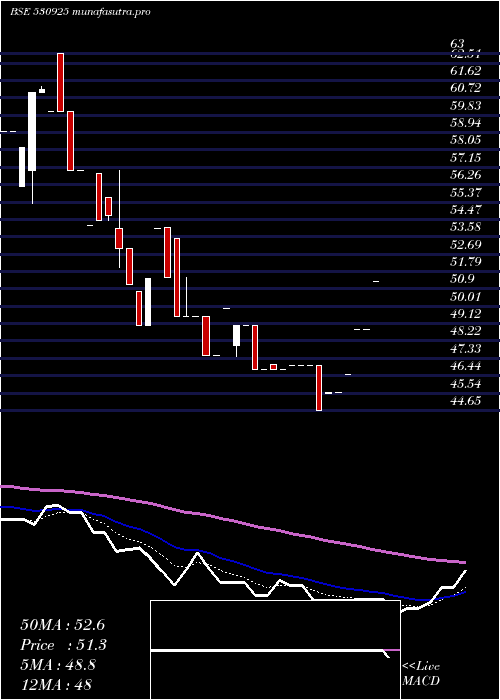Click the 55.37 price axis label
Viewport: 500px width, 700px height.
(466, 192)
